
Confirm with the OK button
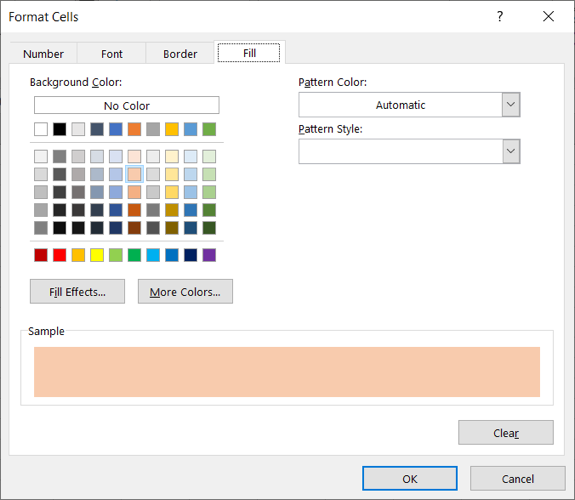pos(410,479)
